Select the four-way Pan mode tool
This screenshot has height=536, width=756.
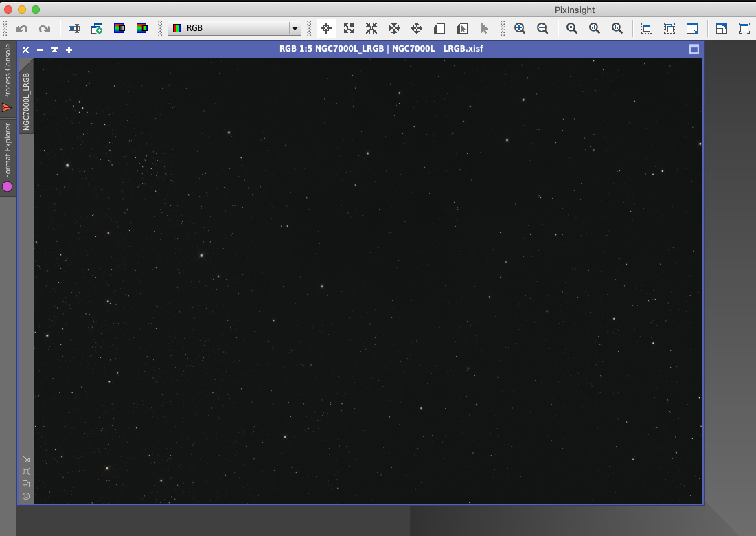click(417, 28)
